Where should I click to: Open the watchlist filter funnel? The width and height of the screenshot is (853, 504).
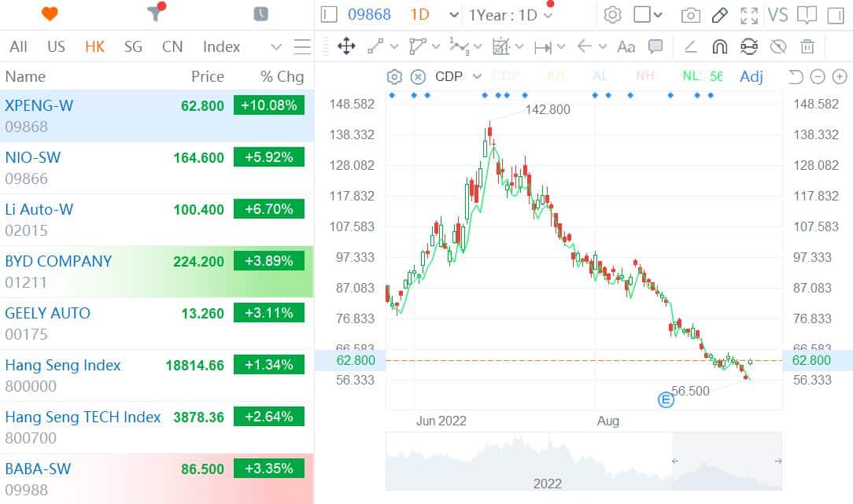154,13
